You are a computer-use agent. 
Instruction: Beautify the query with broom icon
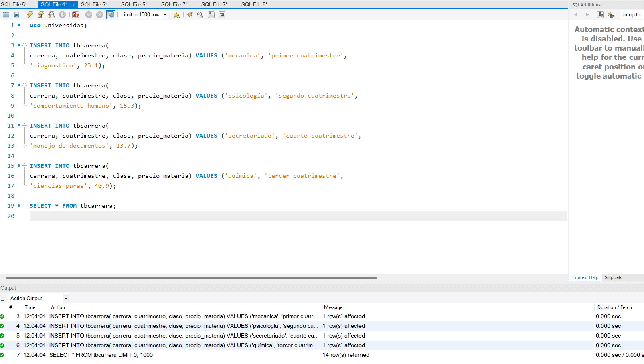[x=190, y=15]
